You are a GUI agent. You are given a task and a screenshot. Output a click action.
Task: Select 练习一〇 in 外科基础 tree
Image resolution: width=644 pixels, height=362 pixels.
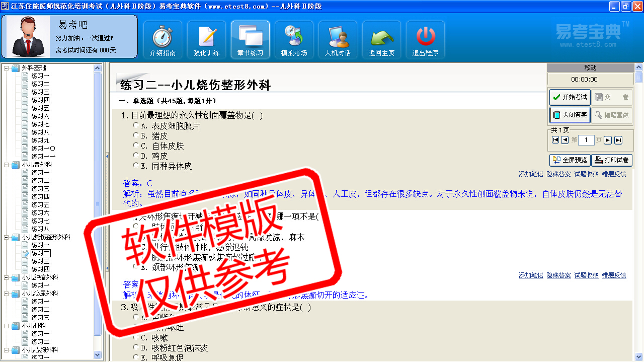(43, 149)
